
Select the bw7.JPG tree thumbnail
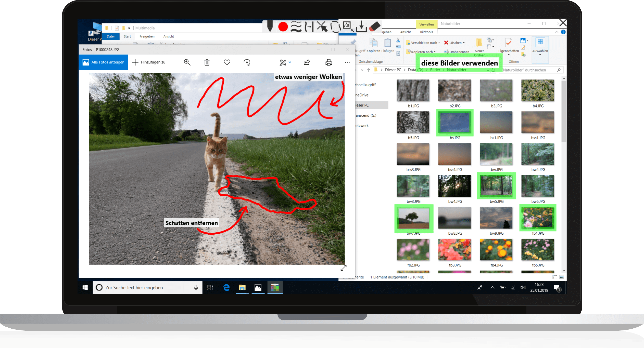[x=413, y=218]
